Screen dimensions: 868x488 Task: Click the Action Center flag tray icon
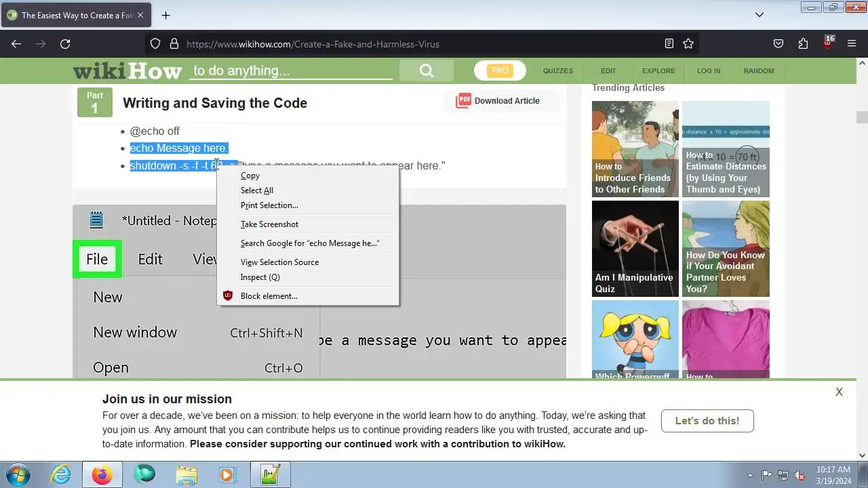(767, 475)
